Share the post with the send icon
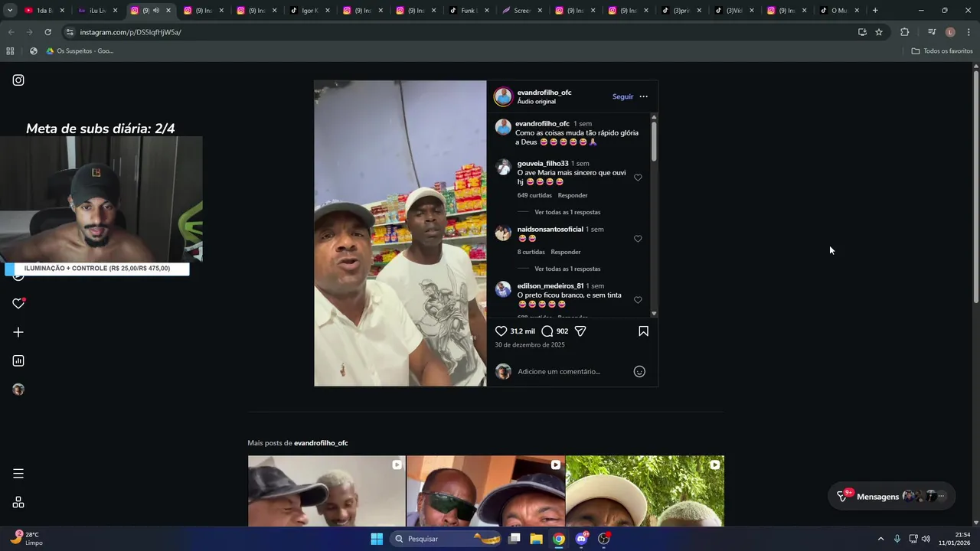This screenshot has width=980, height=551. point(580,331)
